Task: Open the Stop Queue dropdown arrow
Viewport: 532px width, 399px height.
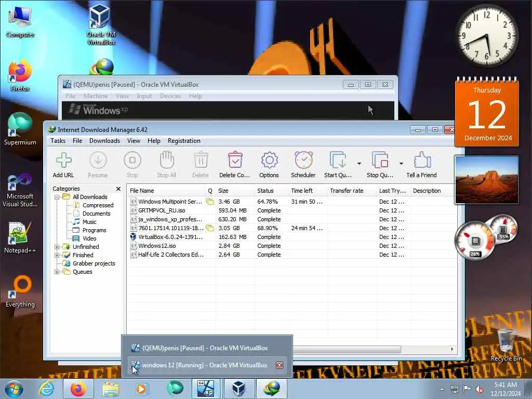Action: coord(401,164)
